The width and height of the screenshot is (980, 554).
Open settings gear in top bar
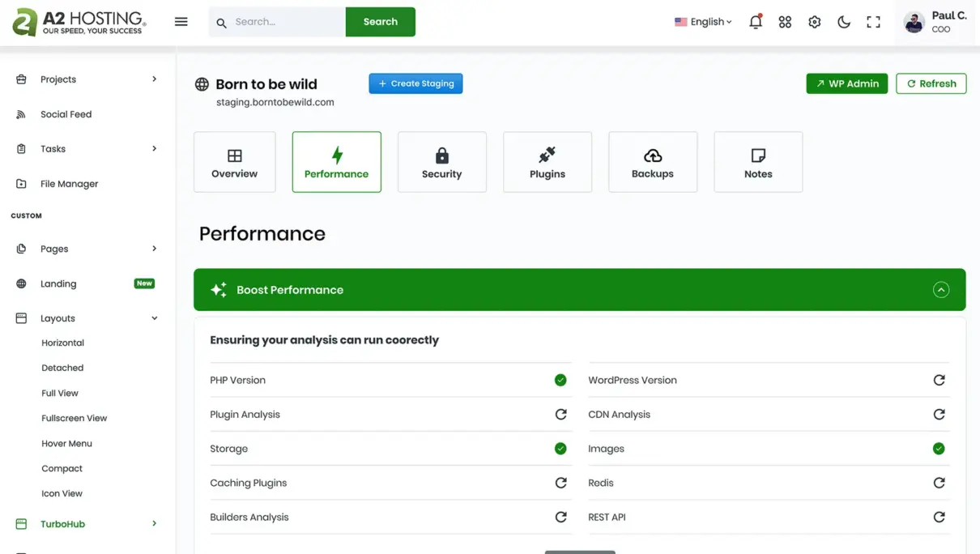(x=814, y=22)
